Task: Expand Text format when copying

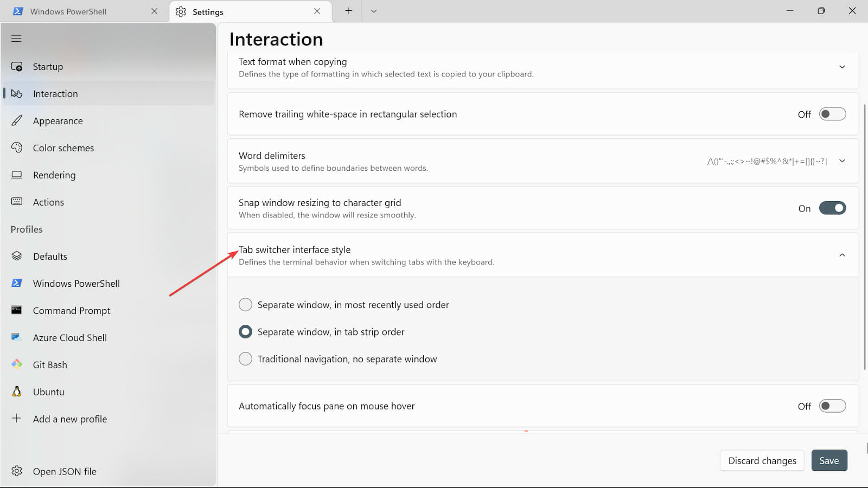Action: tap(842, 67)
